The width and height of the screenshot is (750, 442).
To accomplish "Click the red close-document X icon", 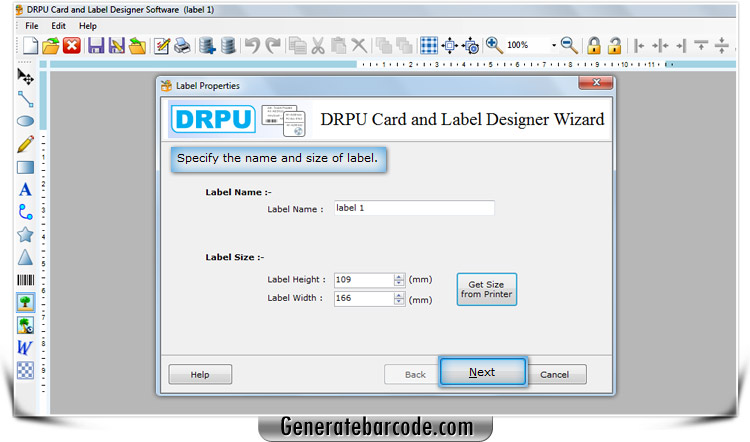I will [x=72, y=45].
